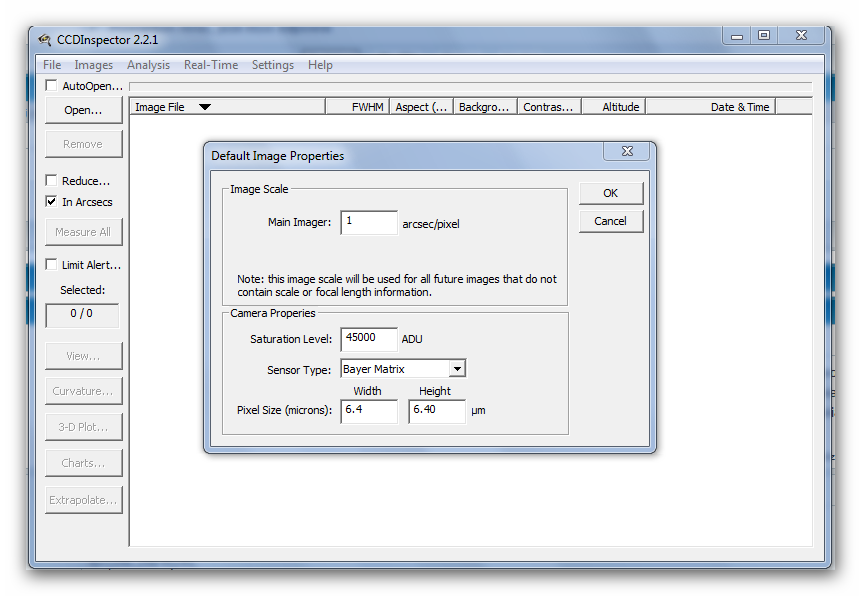Click the Remove button
Viewport: 861px width, 596px height.
83,144
